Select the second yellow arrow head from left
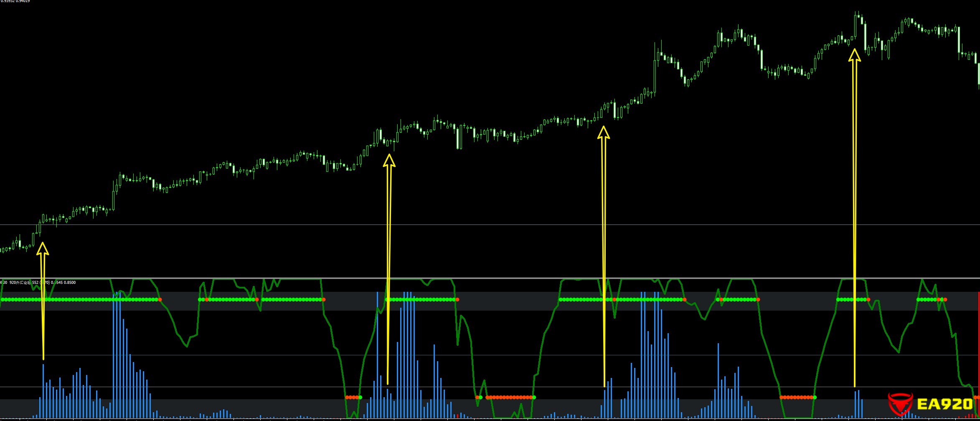Viewport: 980px width, 421px height. 389,161
